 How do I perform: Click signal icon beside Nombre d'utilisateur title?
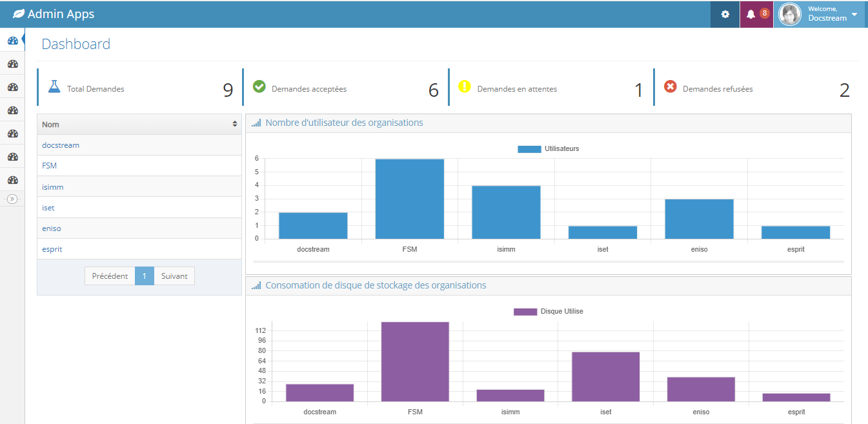click(x=256, y=123)
